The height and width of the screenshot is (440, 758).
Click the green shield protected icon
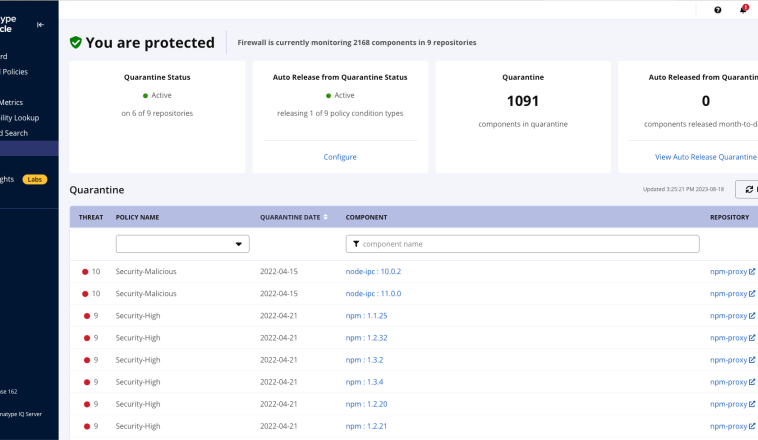[76, 43]
